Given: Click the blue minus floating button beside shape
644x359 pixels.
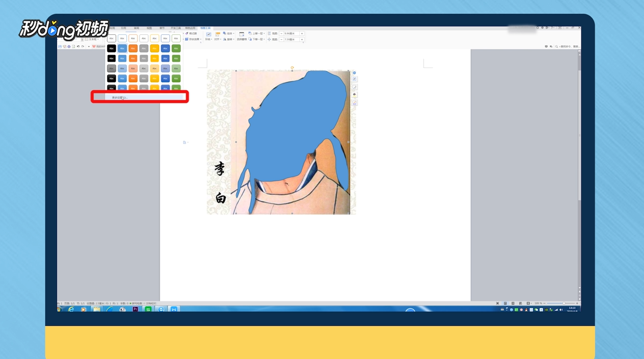Looking at the screenshot, I should pyautogui.click(x=355, y=73).
